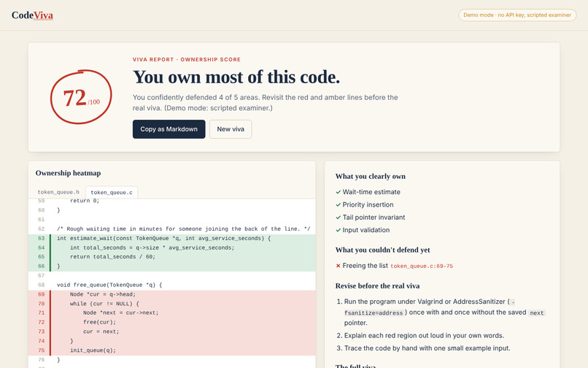Click line 64 'int total_seconds' code
This screenshot has height=368, width=588.
(x=152, y=248)
